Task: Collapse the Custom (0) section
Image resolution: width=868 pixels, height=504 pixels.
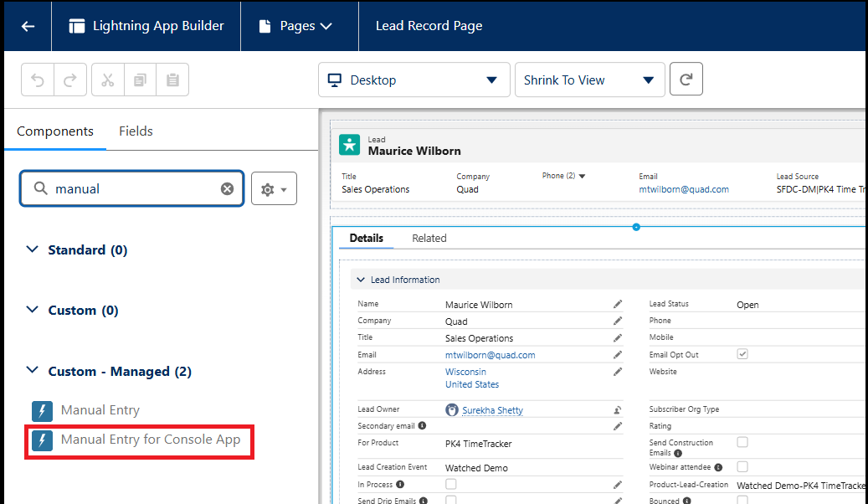Action: click(33, 310)
